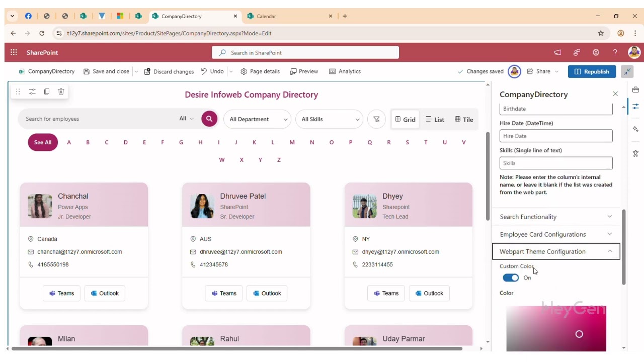Click the user profile avatar in header
This screenshot has height=362, width=644.
pos(634,52)
